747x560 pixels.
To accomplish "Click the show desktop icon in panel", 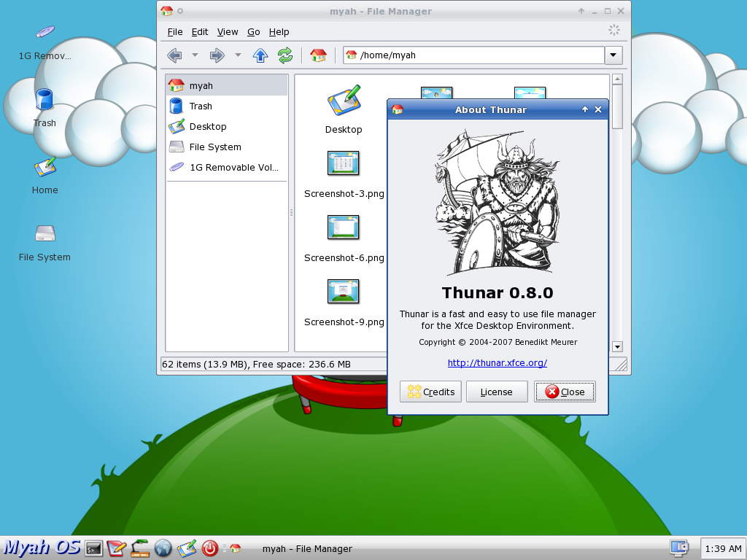I will [186, 548].
